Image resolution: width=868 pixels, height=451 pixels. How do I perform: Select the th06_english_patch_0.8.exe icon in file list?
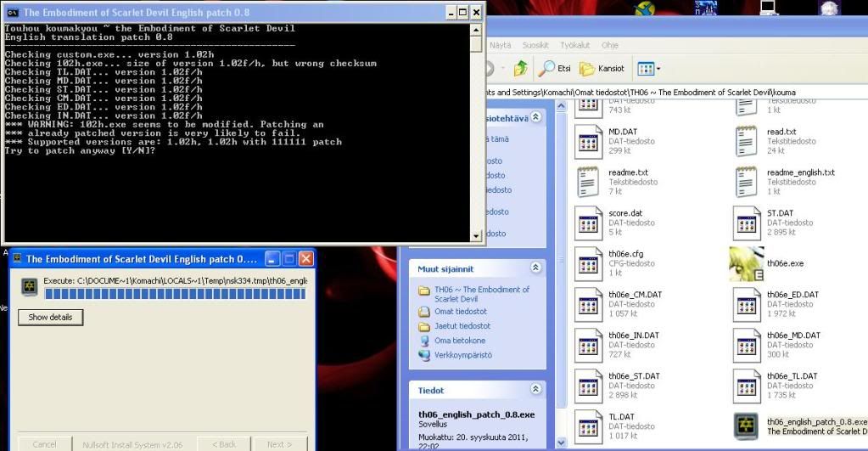click(x=747, y=426)
